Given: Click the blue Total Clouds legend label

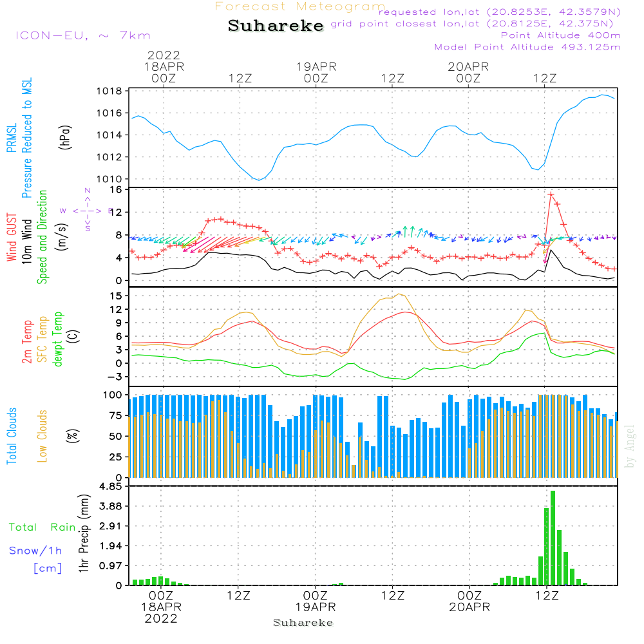Looking at the screenshot, I should point(12,436).
